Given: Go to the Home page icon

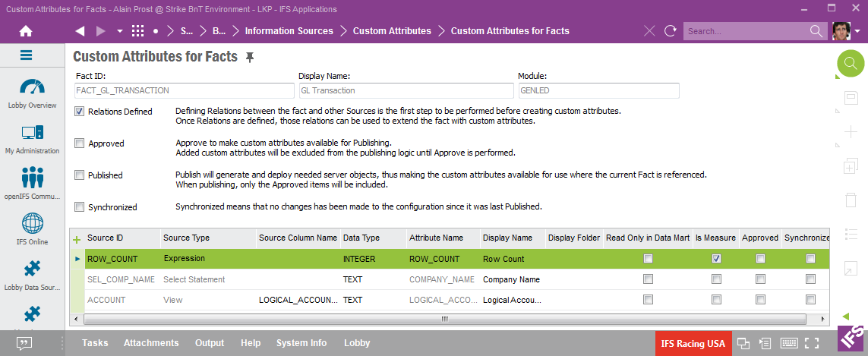Looking at the screenshot, I should pyautogui.click(x=26, y=31).
